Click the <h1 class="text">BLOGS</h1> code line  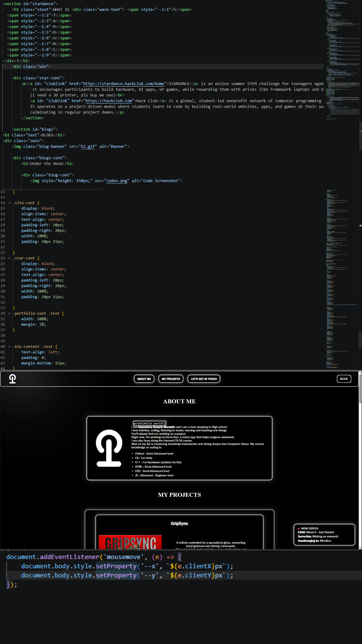[x=34, y=135]
